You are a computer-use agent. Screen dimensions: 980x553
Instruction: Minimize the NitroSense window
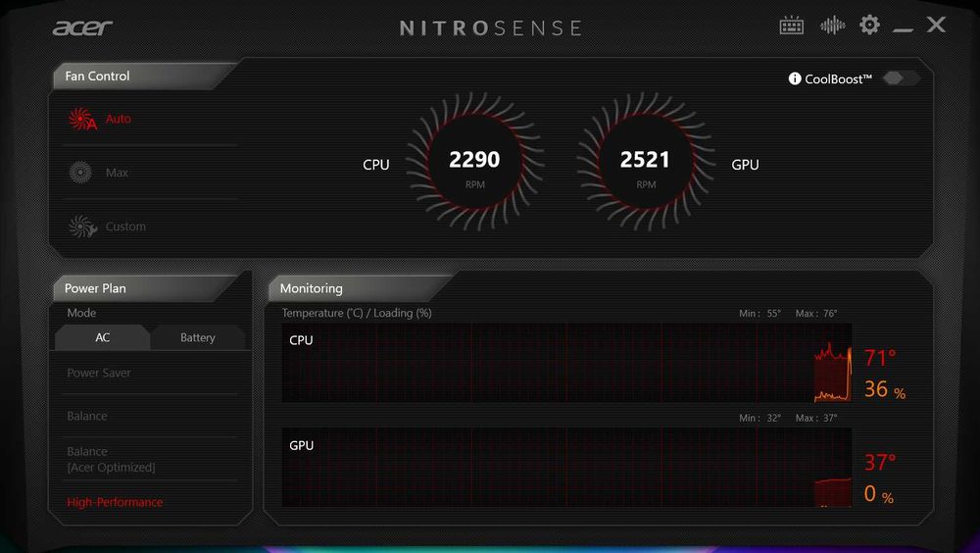point(903,28)
